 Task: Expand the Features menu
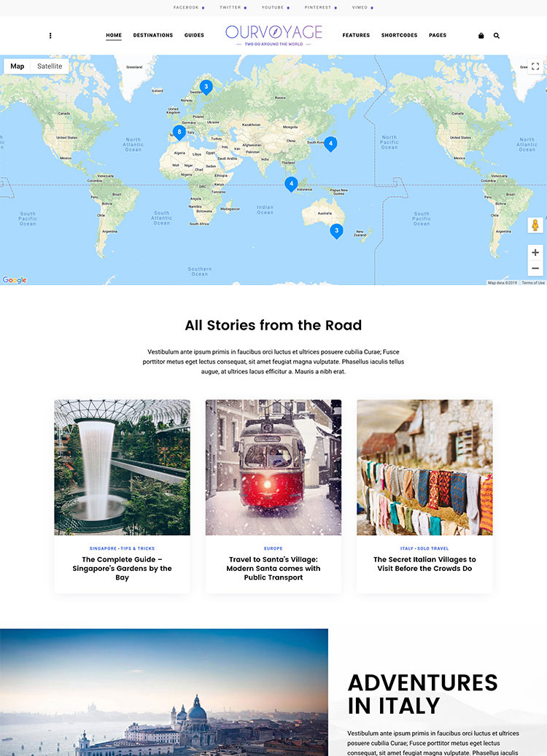356,36
